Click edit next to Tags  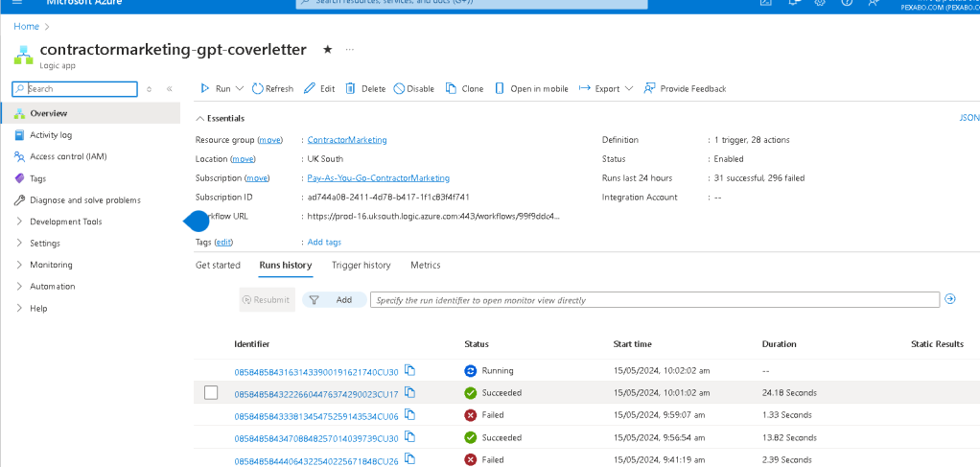tap(223, 242)
